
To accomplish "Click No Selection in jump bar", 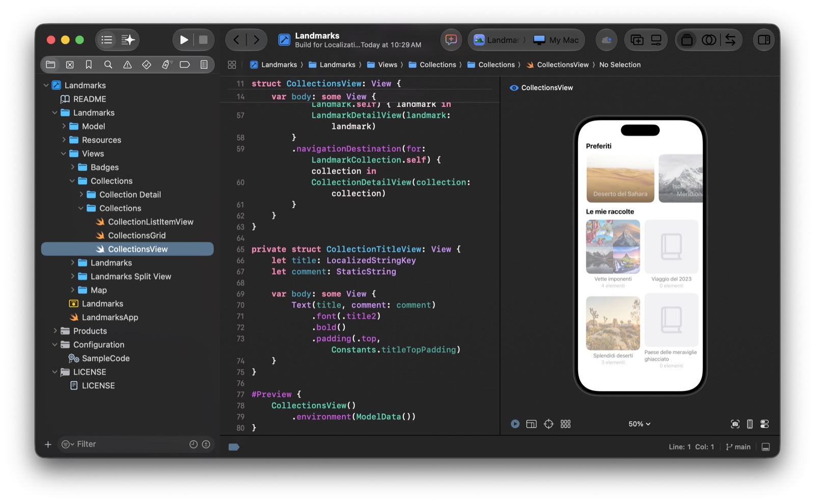I will tap(620, 65).
